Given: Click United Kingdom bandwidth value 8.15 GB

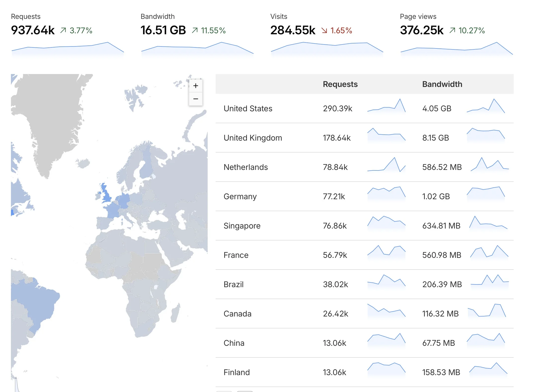Looking at the screenshot, I should click(436, 138).
